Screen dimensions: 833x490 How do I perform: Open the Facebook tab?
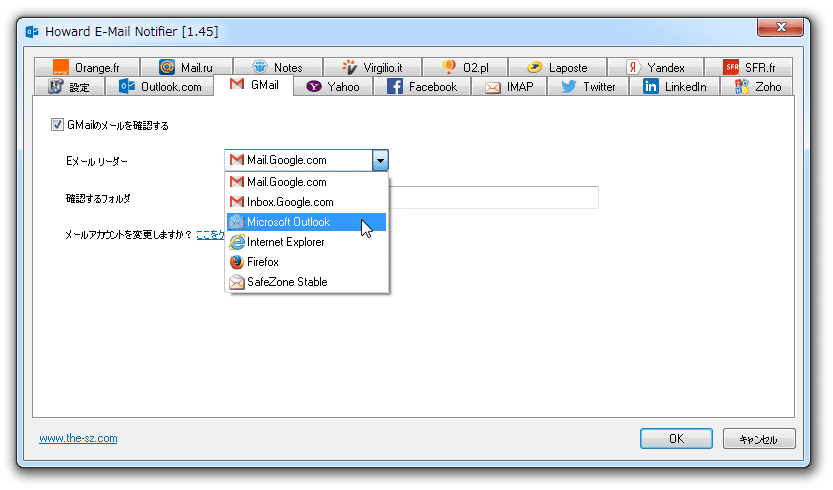(422, 87)
